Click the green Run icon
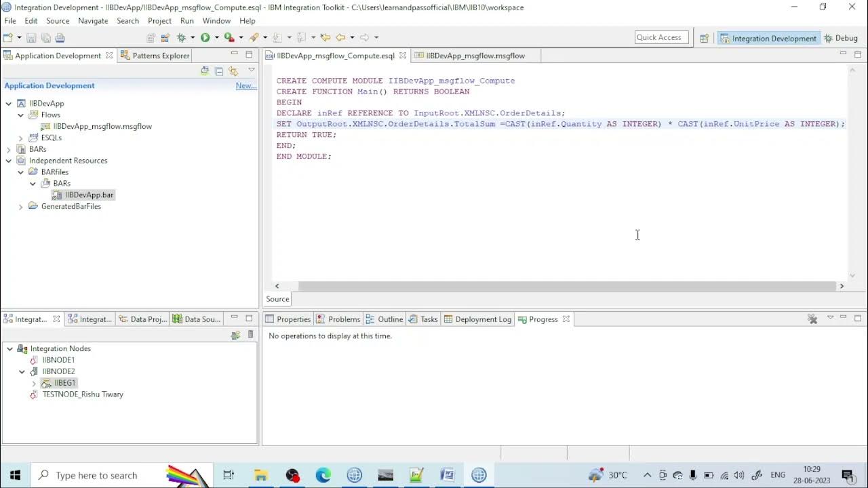Image resolution: width=868 pixels, height=488 pixels. [x=205, y=38]
